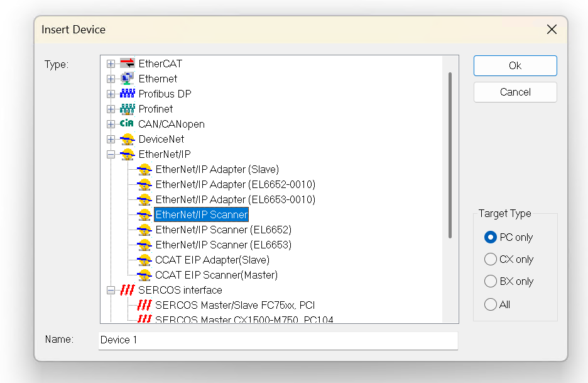Collapse the EtherNet/IP tree node
588x383 pixels.
tap(111, 154)
